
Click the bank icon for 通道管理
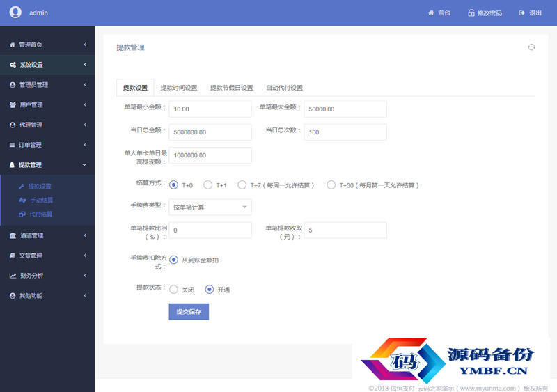pos(13,235)
